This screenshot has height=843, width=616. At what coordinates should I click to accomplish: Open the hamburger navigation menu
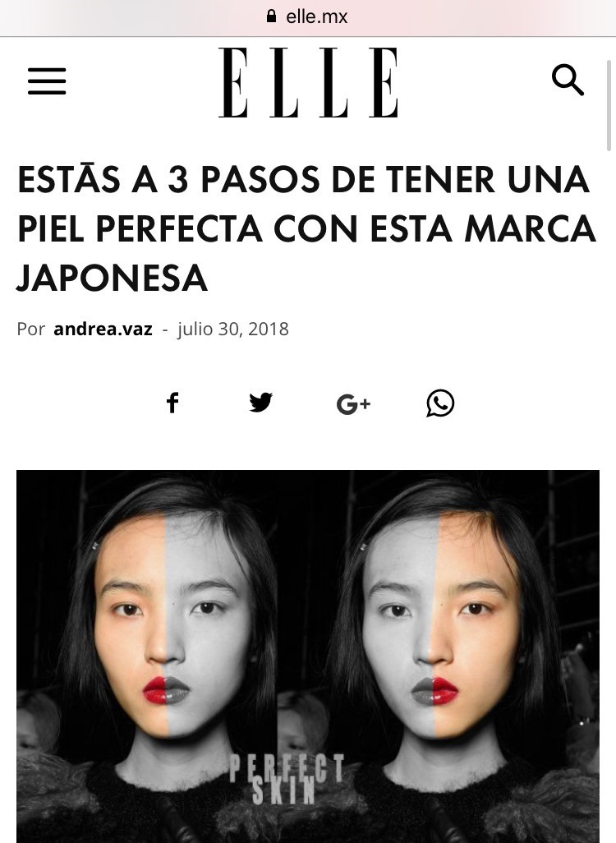pyautogui.click(x=47, y=81)
